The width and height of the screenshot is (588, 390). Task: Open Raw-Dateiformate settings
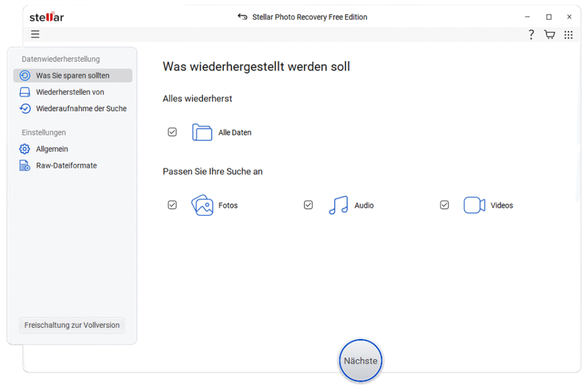click(x=66, y=165)
